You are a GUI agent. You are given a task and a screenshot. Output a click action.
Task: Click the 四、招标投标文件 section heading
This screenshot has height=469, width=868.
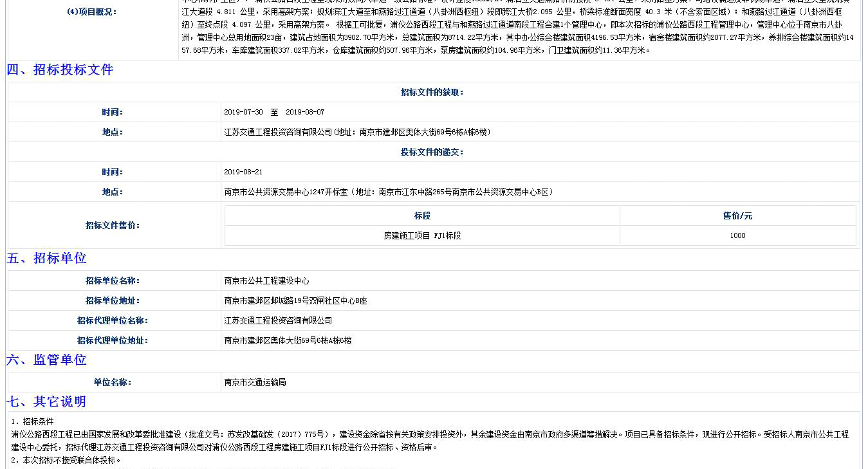[60, 70]
